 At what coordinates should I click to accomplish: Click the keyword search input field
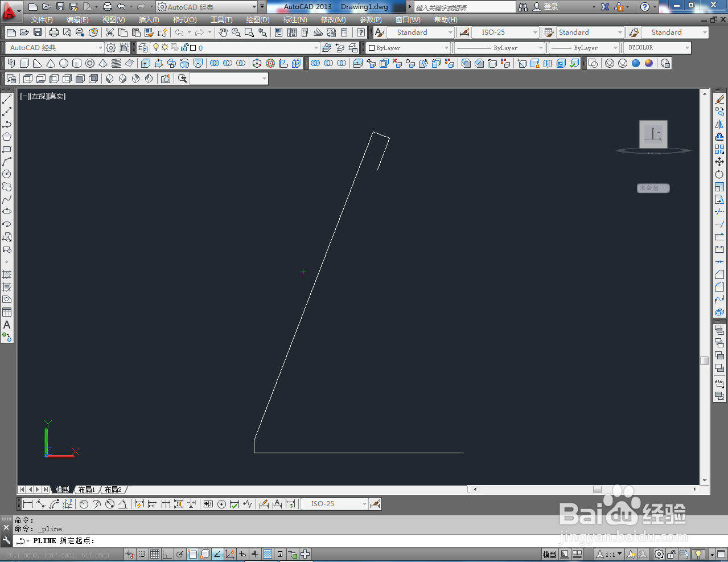(x=464, y=7)
